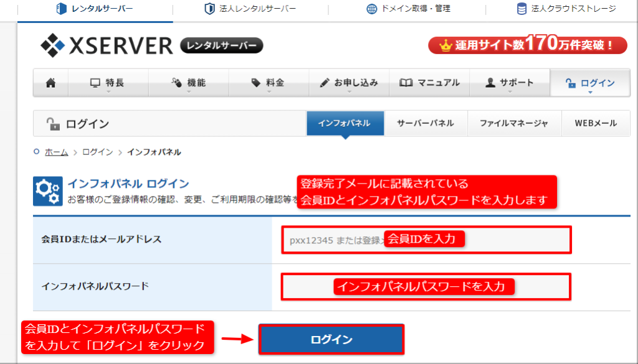Click the gear icon beside インフォパネル ログイン
Screen dimensions: 638x364
[47, 191]
